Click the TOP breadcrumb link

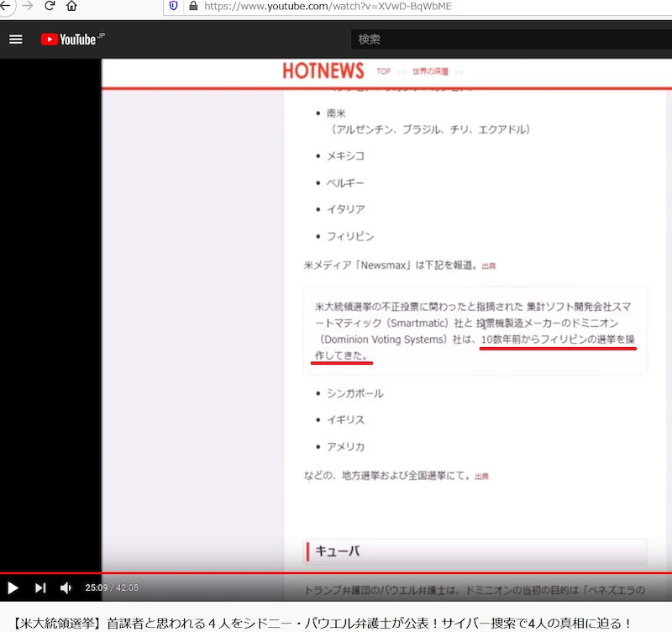[x=384, y=71]
